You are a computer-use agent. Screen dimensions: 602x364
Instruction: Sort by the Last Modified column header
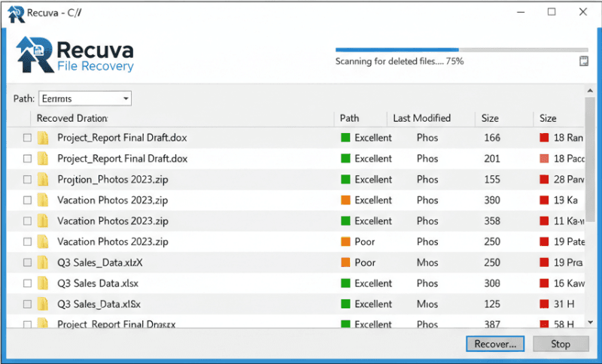(x=421, y=118)
